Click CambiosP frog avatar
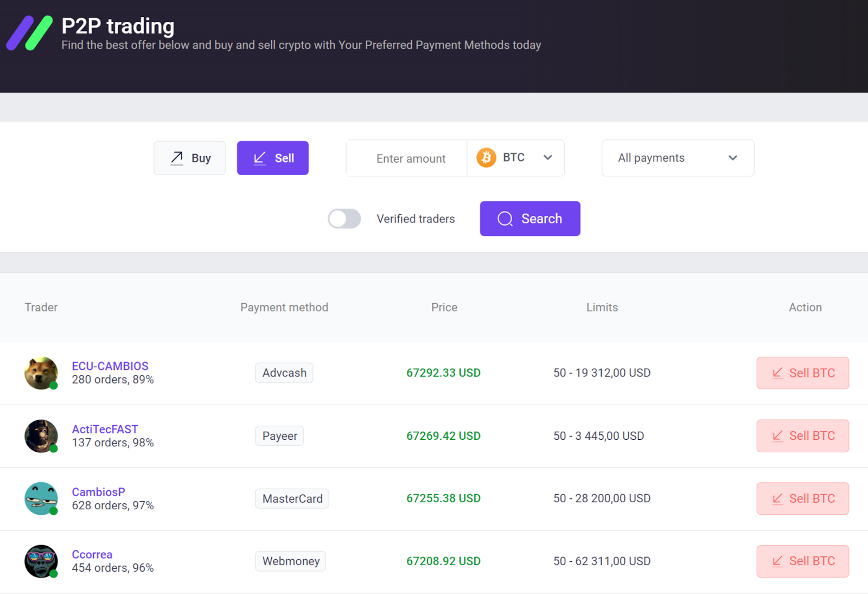The width and height of the screenshot is (868, 596). [41, 498]
